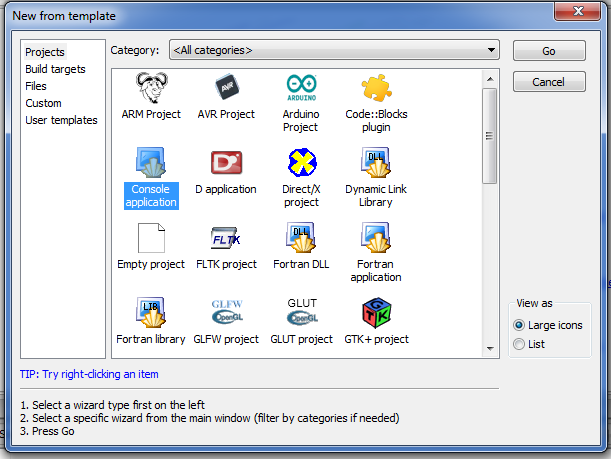This screenshot has width=611, height=459.
Task: Select the GTK+ project cube icon
Action: [377, 313]
